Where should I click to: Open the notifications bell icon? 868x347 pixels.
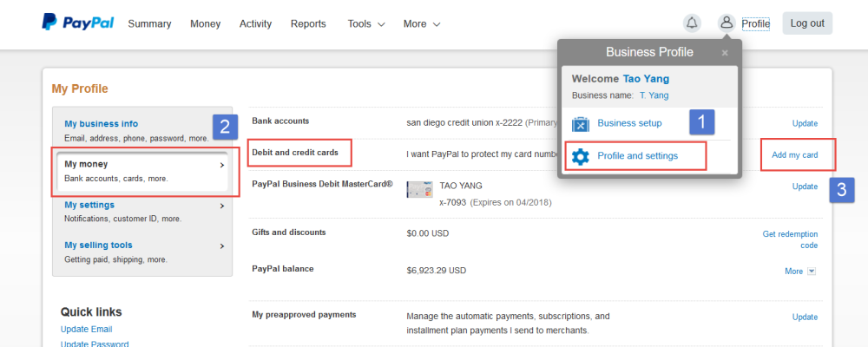692,23
